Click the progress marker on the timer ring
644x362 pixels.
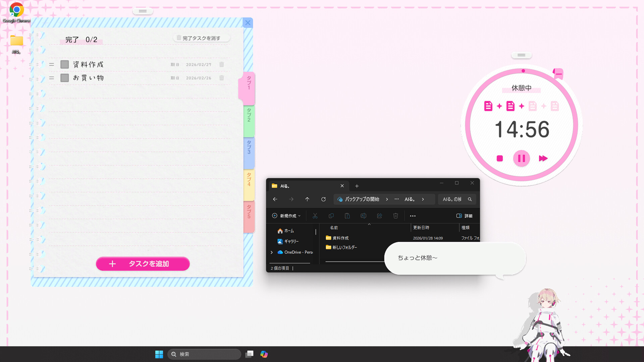coord(523,71)
